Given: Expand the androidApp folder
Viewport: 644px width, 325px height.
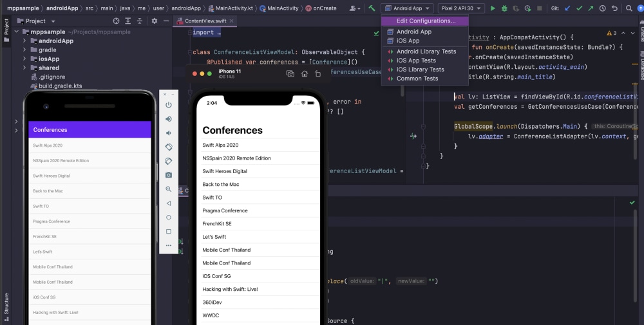Looking at the screenshot, I should [x=24, y=41].
